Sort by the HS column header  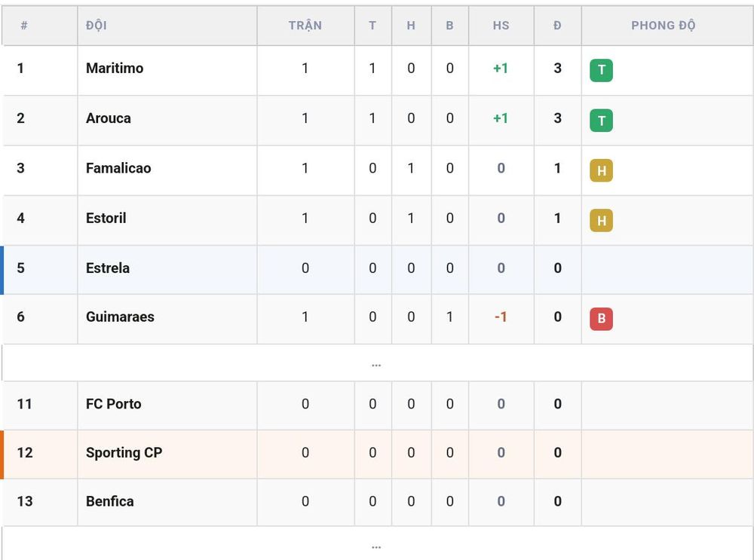[x=501, y=26]
